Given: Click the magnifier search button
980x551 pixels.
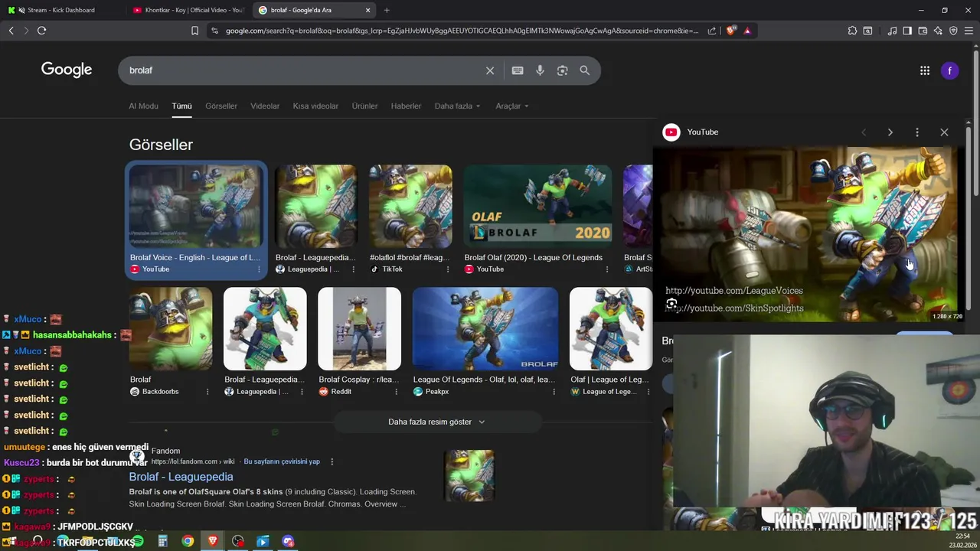Looking at the screenshot, I should [x=584, y=70].
